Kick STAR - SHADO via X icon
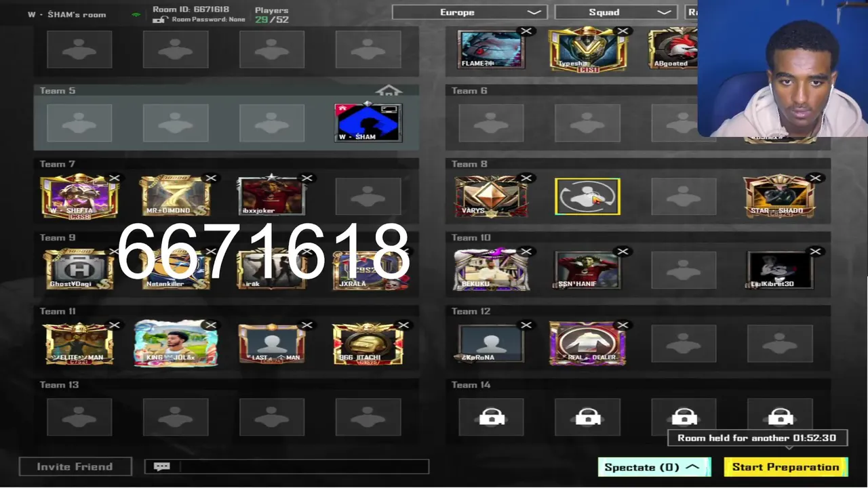868x488 pixels. [815, 178]
